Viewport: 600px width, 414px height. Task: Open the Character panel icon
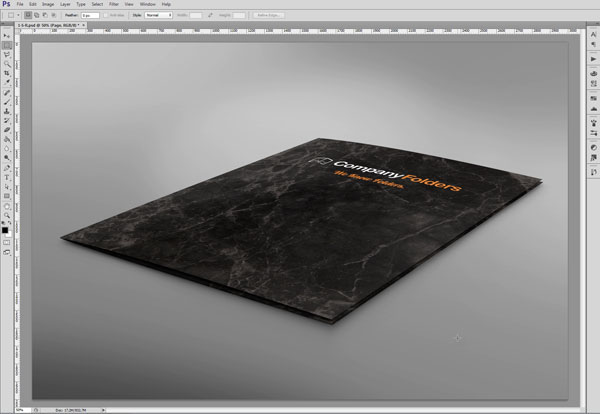point(593,35)
